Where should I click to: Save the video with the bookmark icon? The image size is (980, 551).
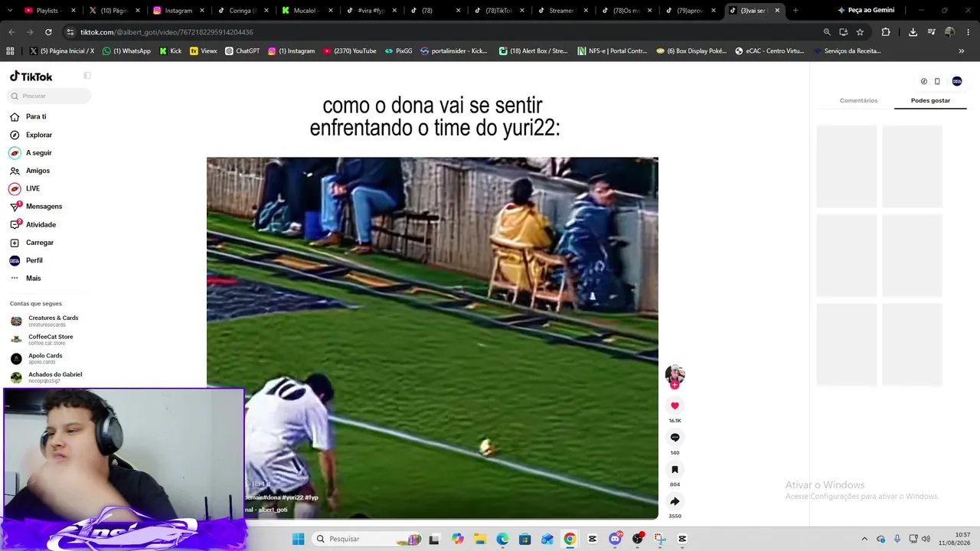pos(675,469)
